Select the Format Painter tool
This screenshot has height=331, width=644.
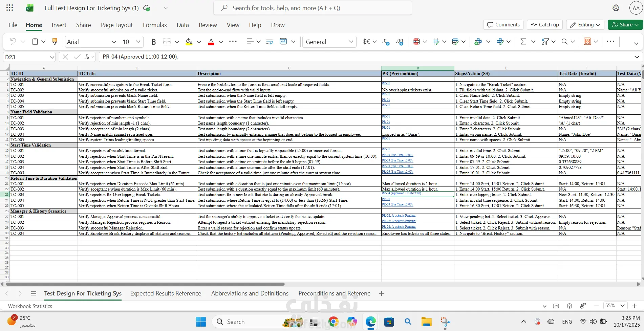[x=55, y=42]
